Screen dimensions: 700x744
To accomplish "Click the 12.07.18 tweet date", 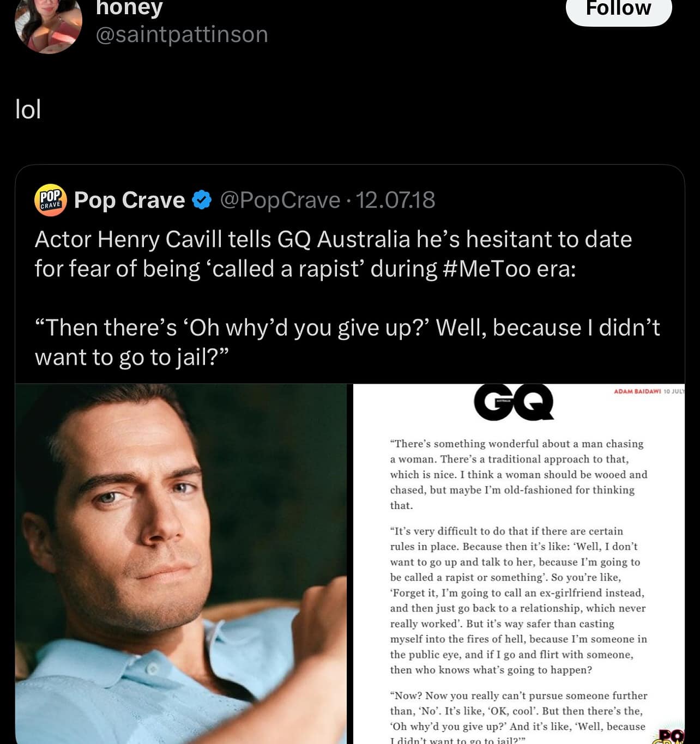I will point(395,200).
